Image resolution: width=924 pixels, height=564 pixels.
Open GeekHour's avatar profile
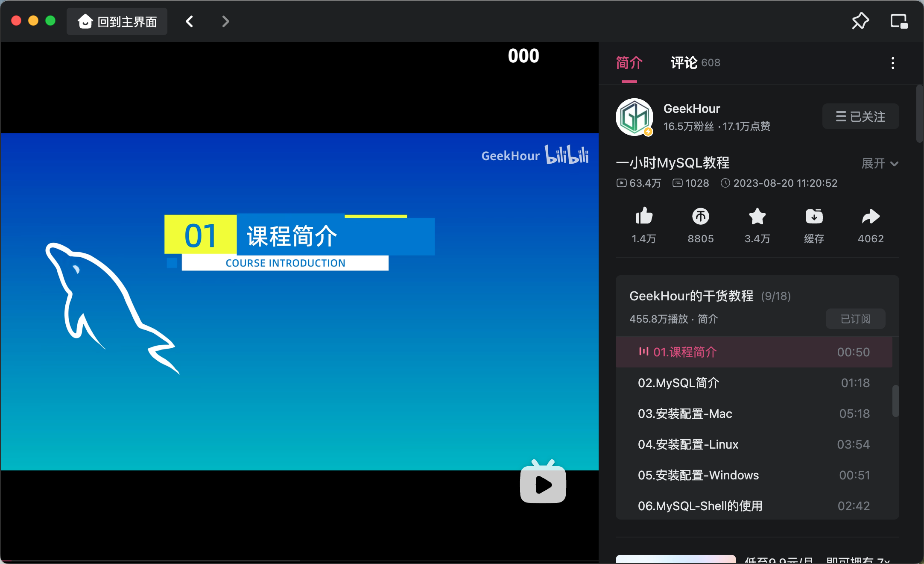coord(635,117)
